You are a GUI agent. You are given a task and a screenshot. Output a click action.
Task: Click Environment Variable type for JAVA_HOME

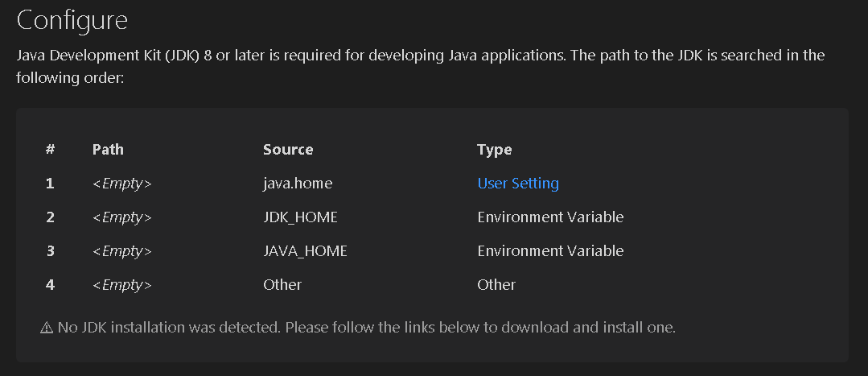click(x=550, y=251)
